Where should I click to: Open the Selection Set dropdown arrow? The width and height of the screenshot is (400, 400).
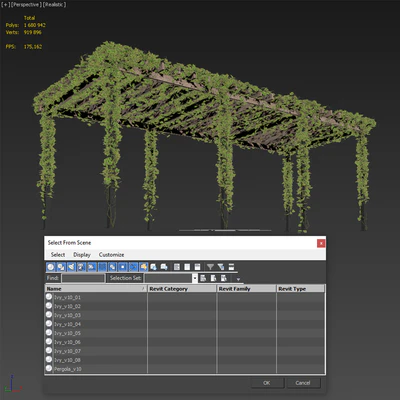point(195,278)
